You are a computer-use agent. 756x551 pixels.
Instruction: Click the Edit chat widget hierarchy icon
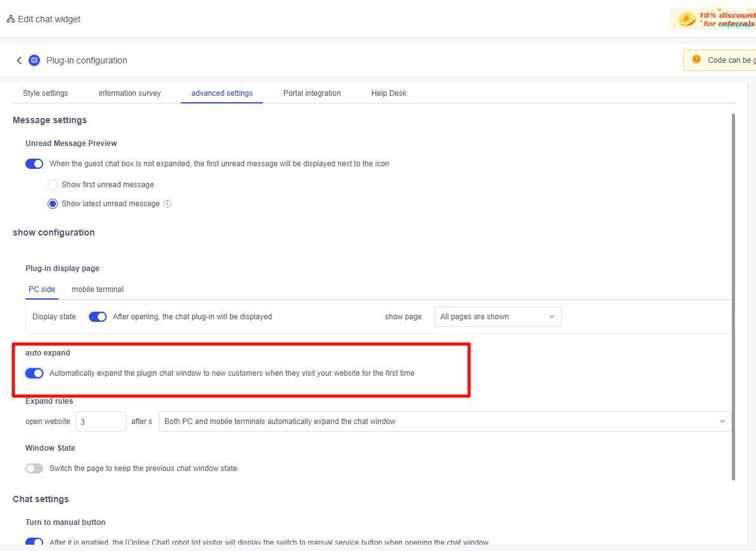[x=10, y=19]
